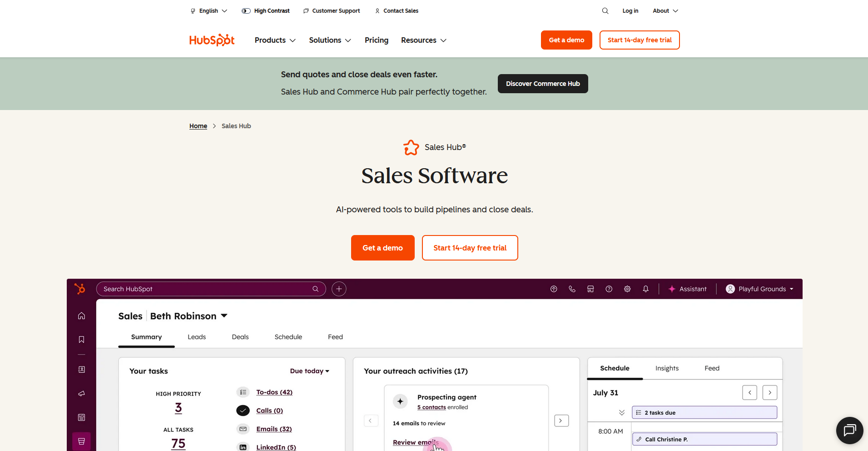868x451 pixels.
Task: Click the hero Get a demo button
Action: click(382, 248)
